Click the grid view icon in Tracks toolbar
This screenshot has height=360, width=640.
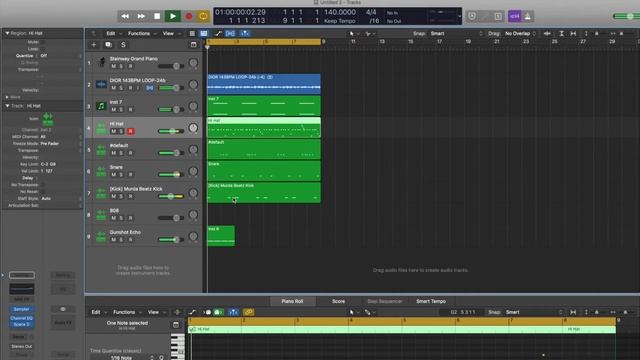[x=204, y=33]
